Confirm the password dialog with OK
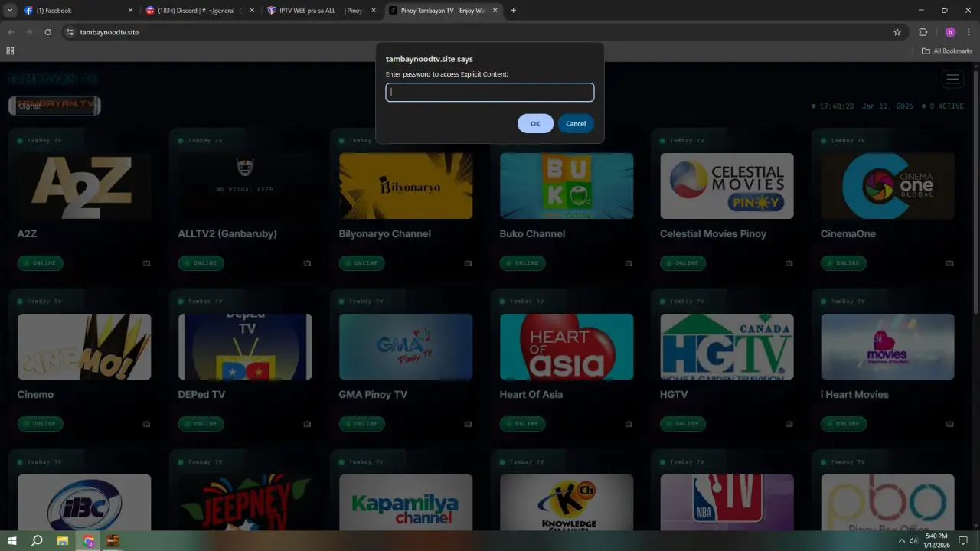Screen dimensions: 980x551 click(535, 123)
